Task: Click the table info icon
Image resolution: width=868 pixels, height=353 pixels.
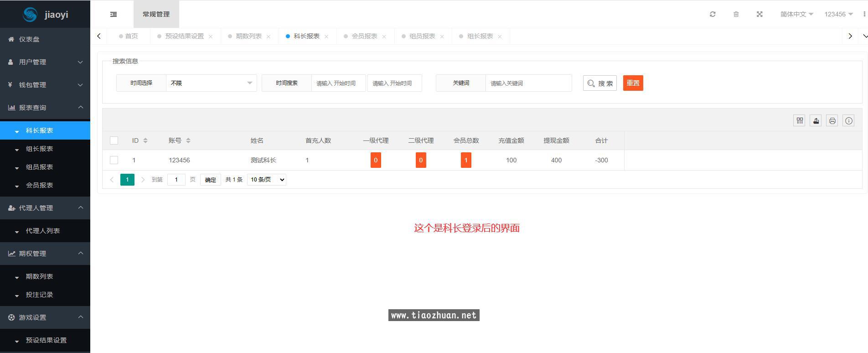Action: click(x=848, y=121)
